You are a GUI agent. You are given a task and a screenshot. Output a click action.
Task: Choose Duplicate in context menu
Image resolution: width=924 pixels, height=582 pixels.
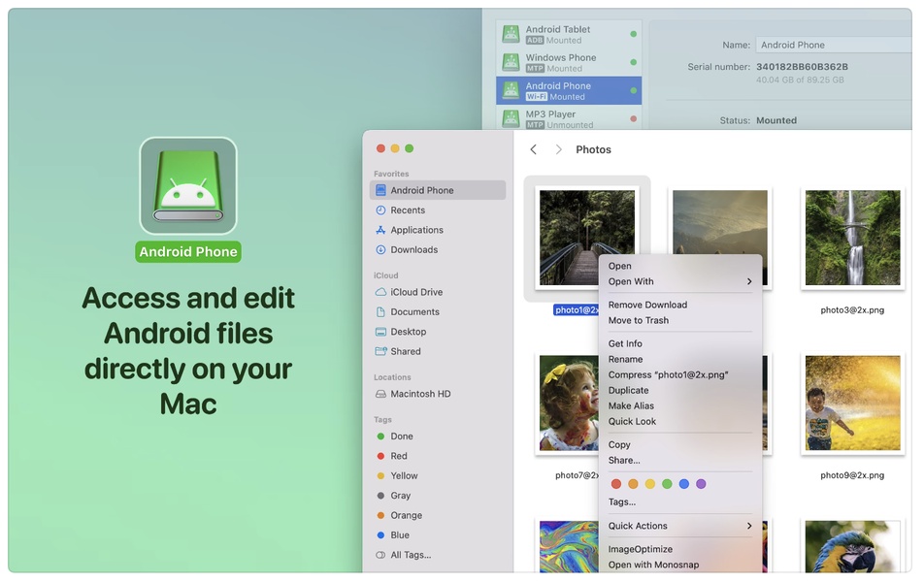pos(680,391)
